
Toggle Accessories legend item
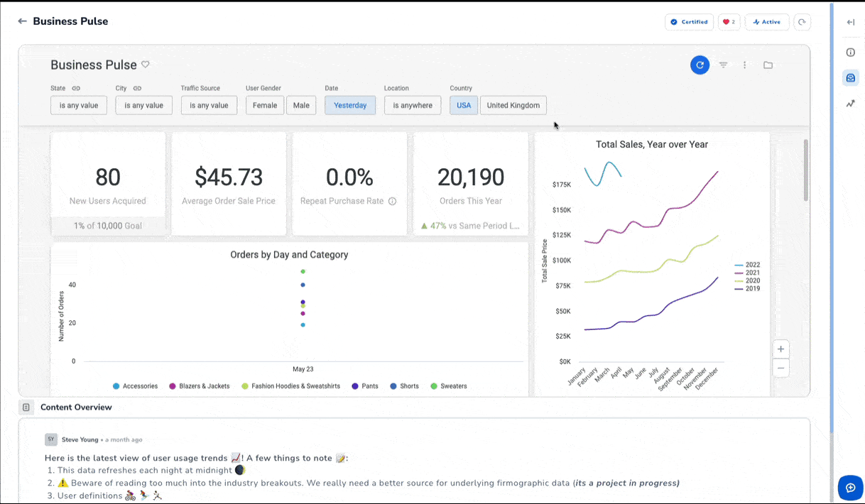[x=135, y=386]
